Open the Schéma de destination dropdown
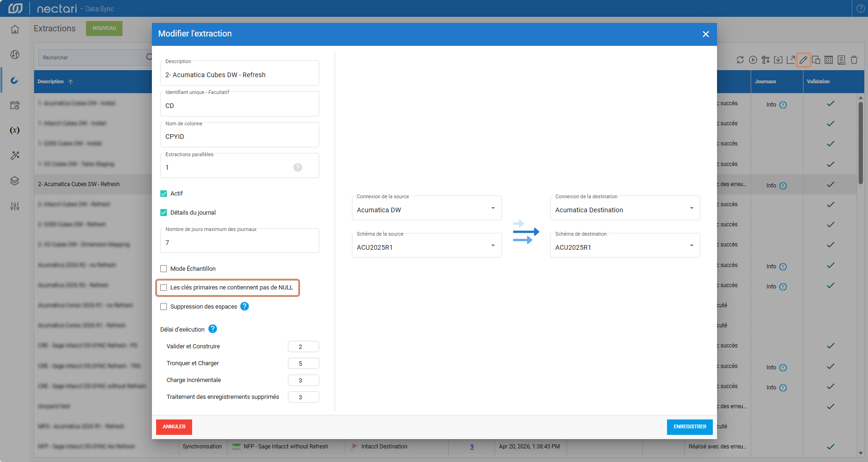868x462 pixels. coord(625,245)
